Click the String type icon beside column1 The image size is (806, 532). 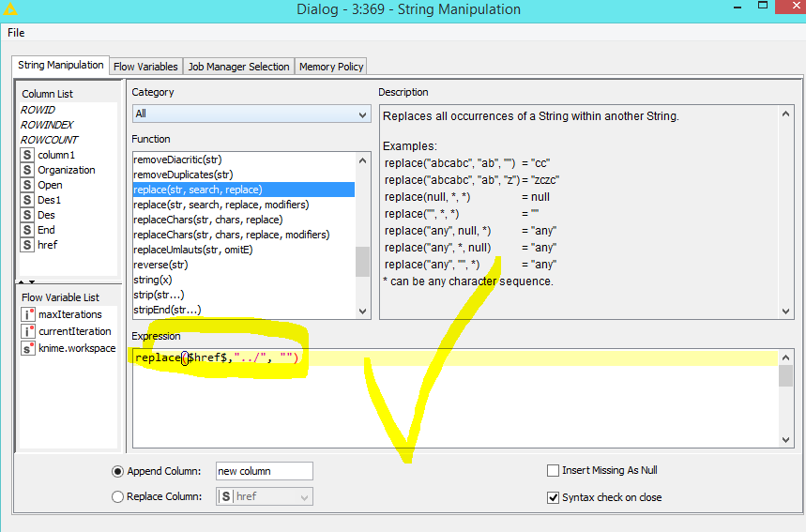click(x=27, y=155)
